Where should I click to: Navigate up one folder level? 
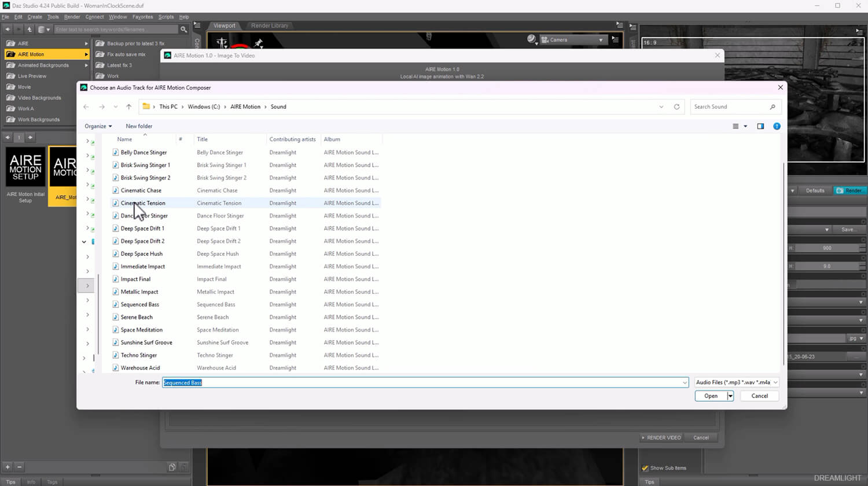[x=129, y=107]
